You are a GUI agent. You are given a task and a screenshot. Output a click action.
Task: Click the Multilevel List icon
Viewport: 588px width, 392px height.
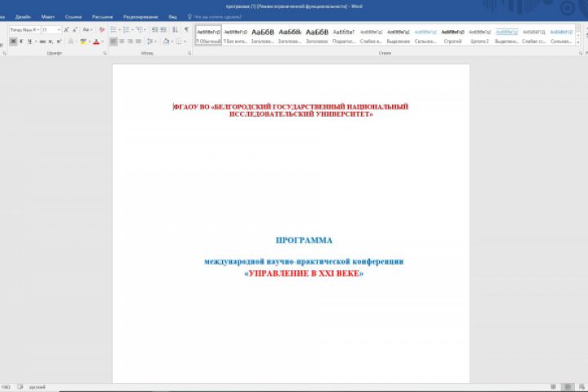click(139, 29)
